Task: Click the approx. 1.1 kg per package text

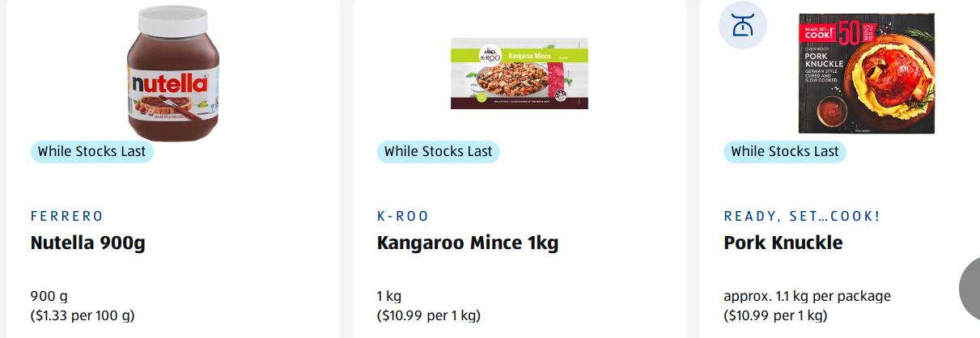Action: pos(807,296)
